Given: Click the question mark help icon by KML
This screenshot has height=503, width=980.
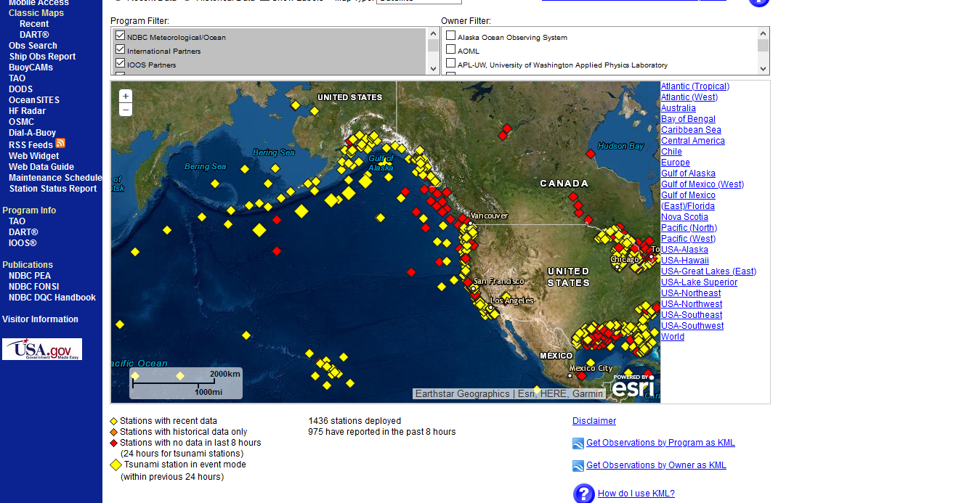Looking at the screenshot, I should pyautogui.click(x=584, y=494).
